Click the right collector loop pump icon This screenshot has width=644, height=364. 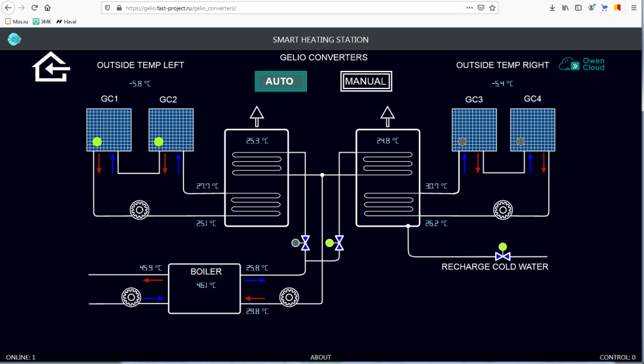(x=502, y=210)
